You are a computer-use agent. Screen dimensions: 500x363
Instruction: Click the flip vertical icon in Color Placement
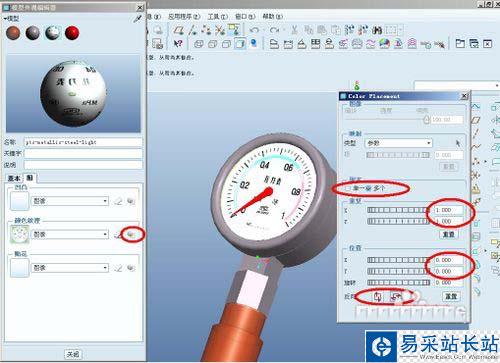pos(378,296)
